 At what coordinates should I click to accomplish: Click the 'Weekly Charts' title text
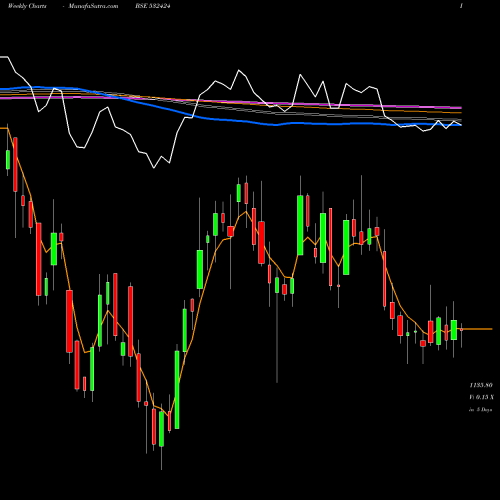coord(27,6)
